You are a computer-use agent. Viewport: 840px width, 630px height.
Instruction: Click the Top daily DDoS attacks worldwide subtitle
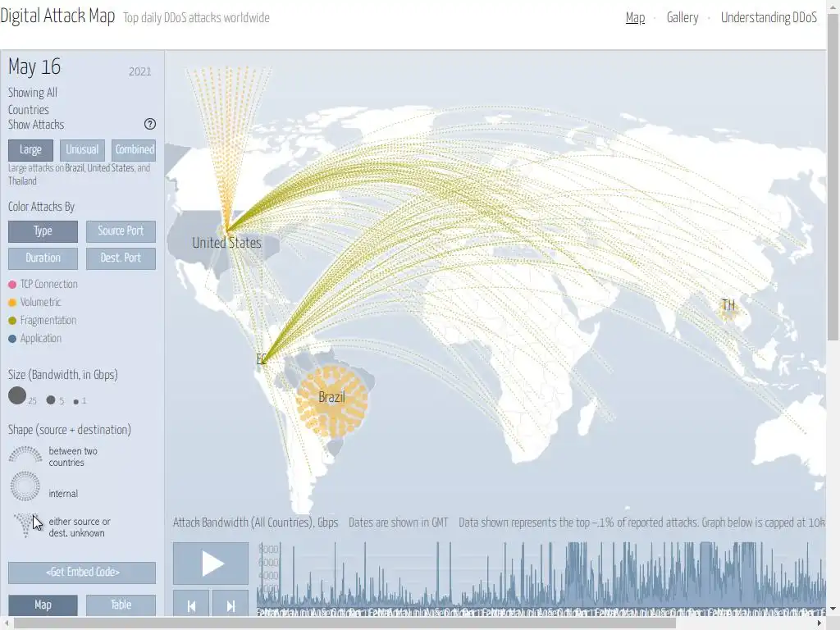click(x=196, y=18)
